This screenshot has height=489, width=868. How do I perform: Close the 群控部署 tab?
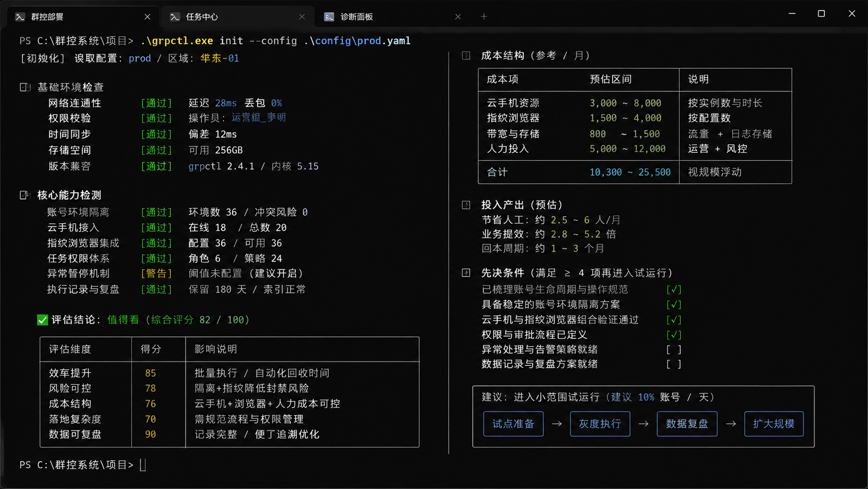click(x=147, y=17)
